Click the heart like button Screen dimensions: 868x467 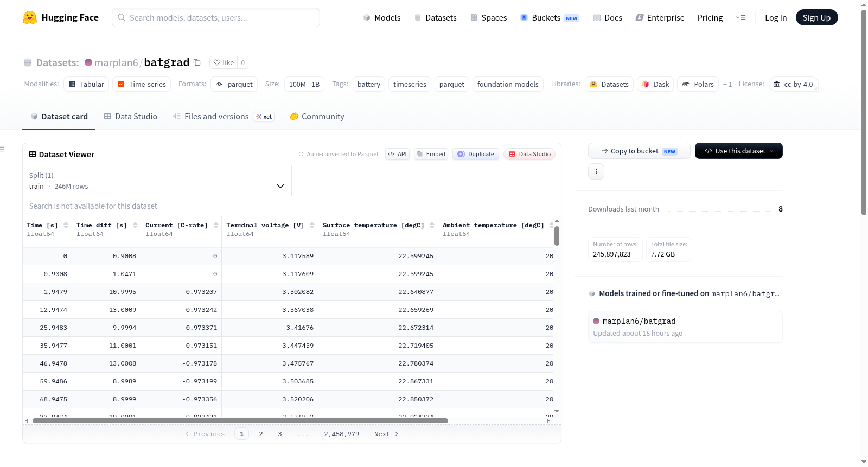(224, 62)
